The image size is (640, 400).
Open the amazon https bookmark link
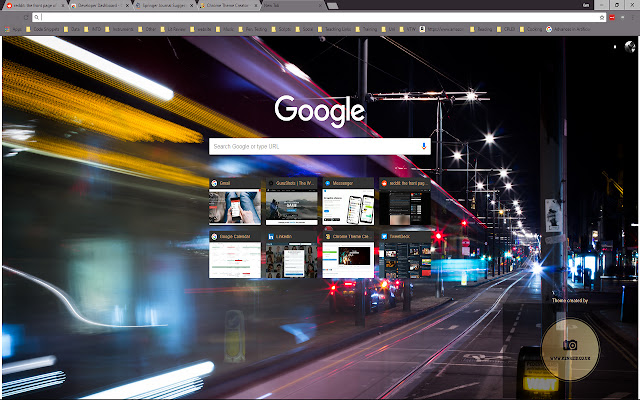click(x=442, y=29)
